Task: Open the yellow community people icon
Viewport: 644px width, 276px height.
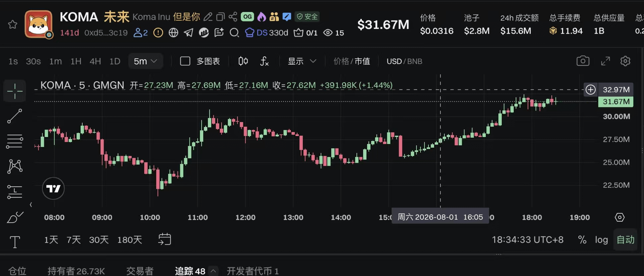Action: pos(274,17)
